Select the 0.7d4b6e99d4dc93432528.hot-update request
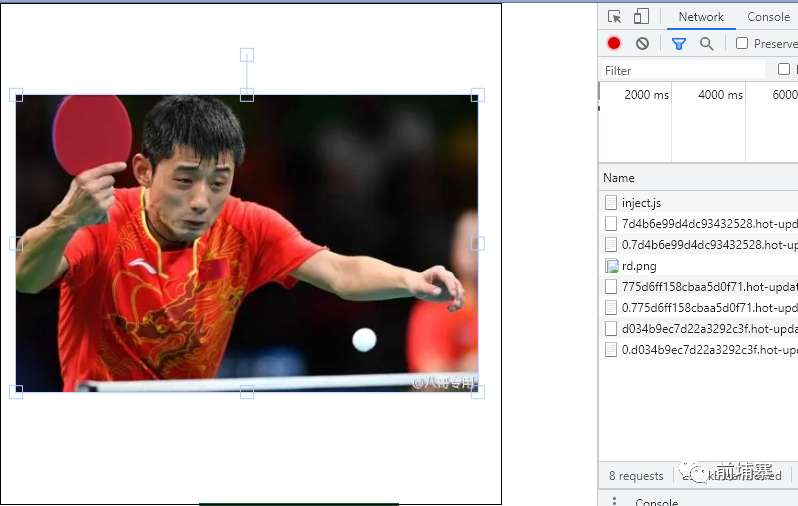 699,245
